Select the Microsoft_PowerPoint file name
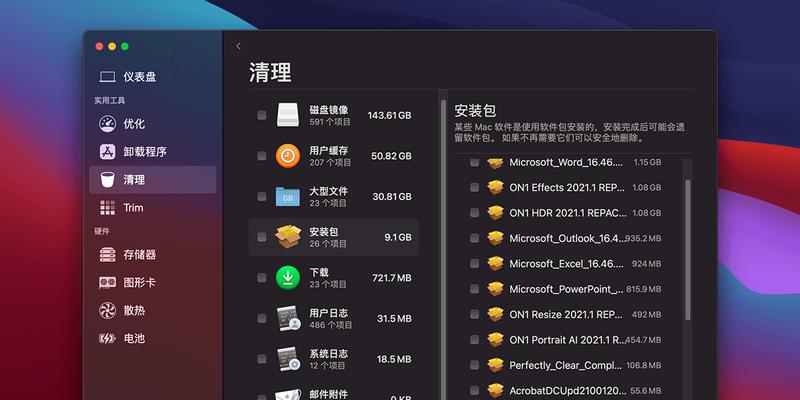This screenshot has height=400, width=800. [x=566, y=289]
